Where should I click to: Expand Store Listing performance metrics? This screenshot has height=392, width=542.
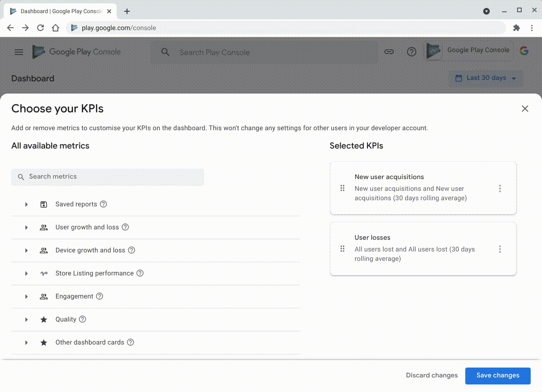pyautogui.click(x=26, y=274)
